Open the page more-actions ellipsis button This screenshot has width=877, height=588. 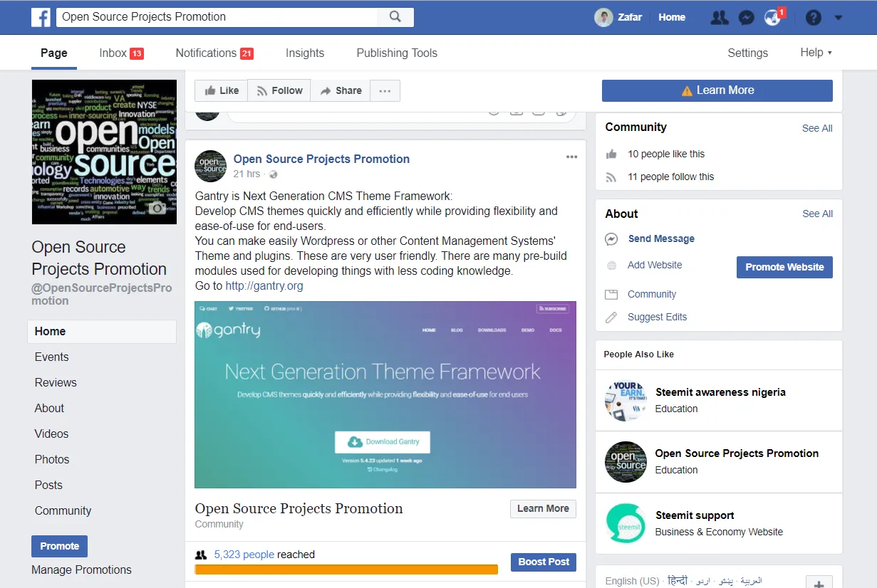point(385,90)
